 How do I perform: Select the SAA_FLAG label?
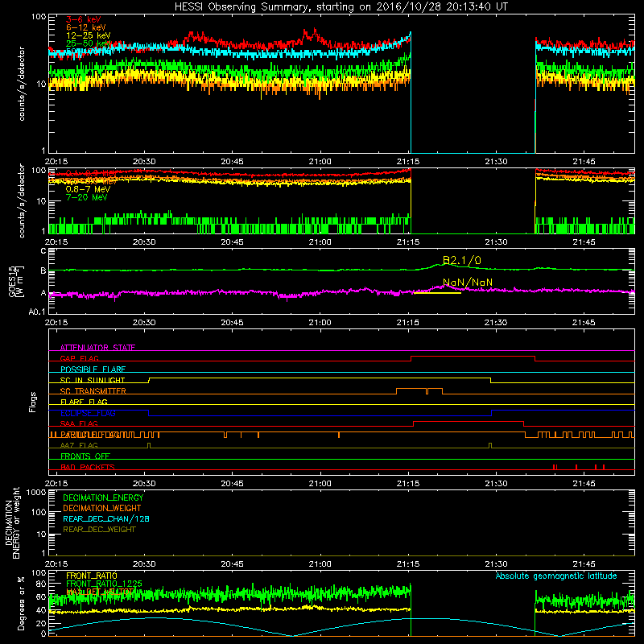[x=79, y=423]
